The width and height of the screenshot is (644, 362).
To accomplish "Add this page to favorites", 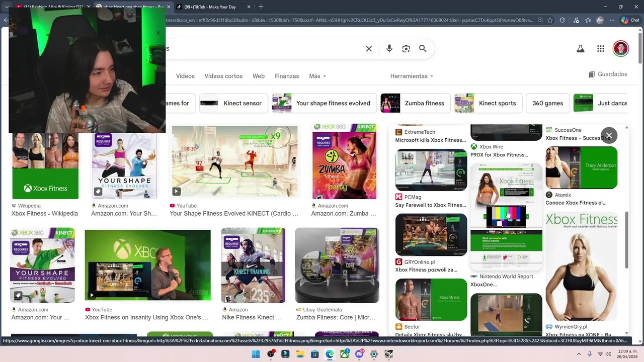I will pyautogui.click(x=550, y=20).
